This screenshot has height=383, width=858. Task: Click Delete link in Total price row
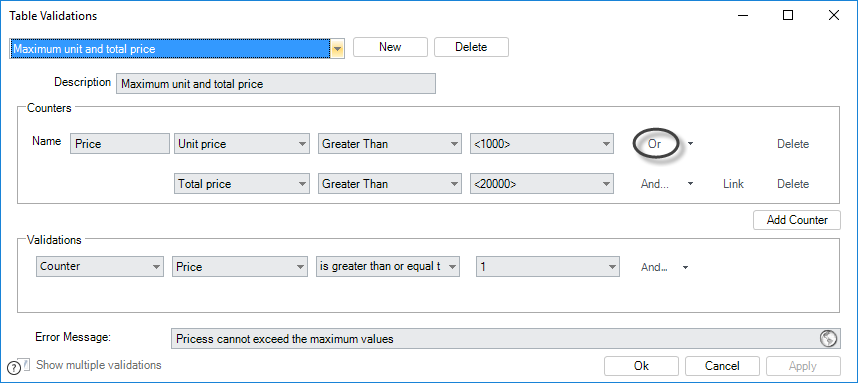click(x=793, y=184)
